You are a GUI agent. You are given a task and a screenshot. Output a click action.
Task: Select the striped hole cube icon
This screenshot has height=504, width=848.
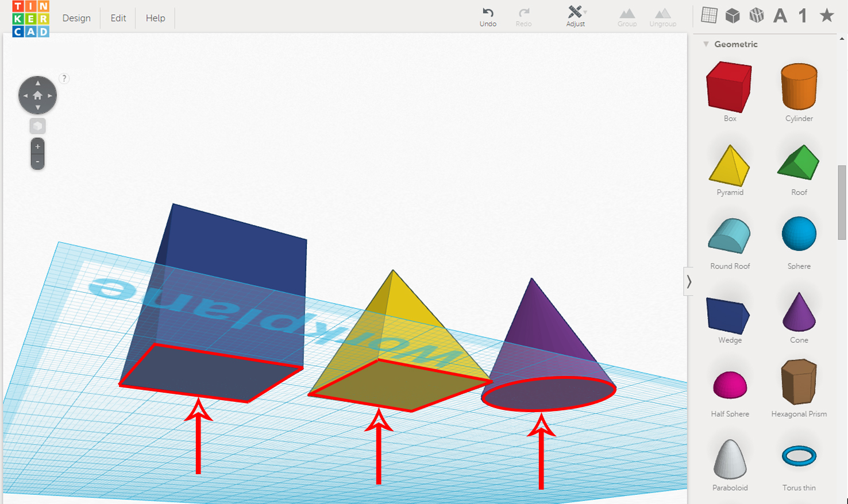(x=757, y=15)
